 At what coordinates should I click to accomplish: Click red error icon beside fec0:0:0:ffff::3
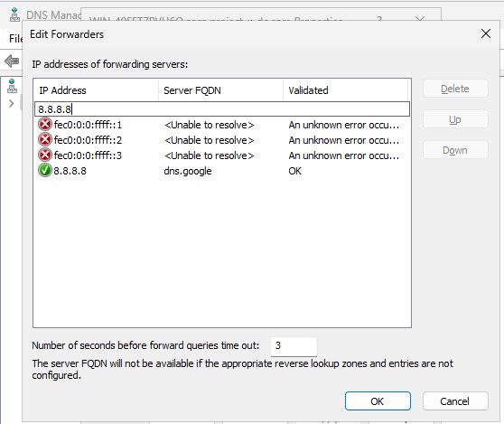[x=45, y=155]
